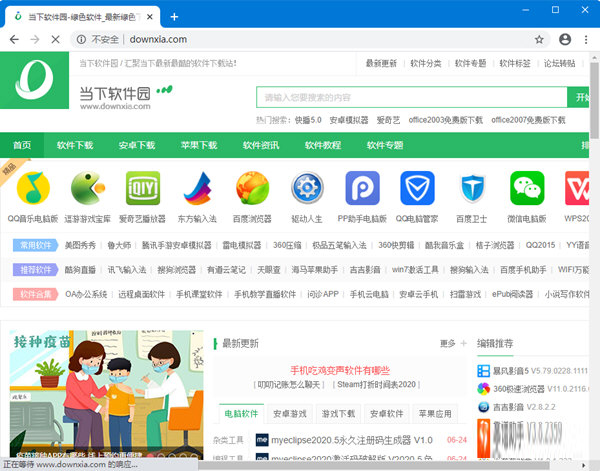The width and height of the screenshot is (600, 471).
Task: Open 安卓下载 navigation item
Action: 137,145
